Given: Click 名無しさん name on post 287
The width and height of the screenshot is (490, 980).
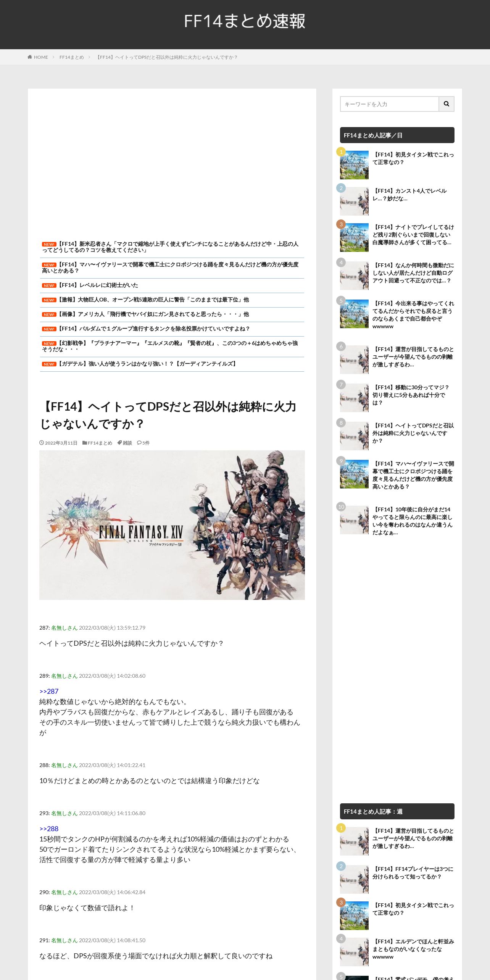Looking at the screenshot, I should coord(64,628).
